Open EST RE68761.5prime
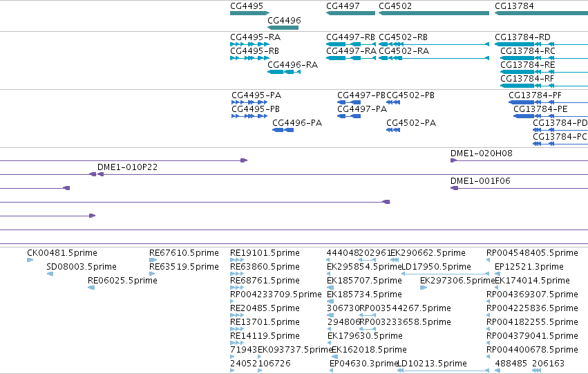The height and width of the screenshot is (374, 588). pos(237,288)
